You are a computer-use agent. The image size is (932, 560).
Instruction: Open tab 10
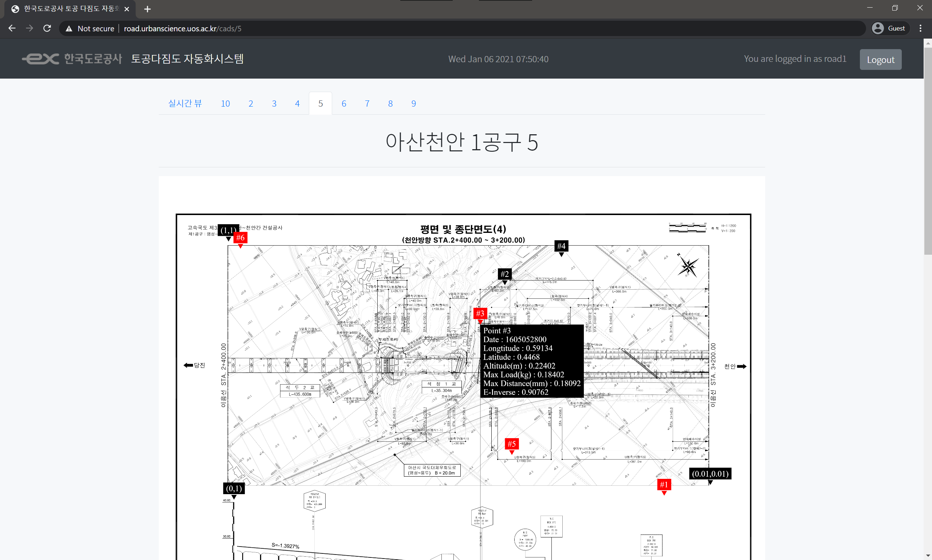pos(225,103)
